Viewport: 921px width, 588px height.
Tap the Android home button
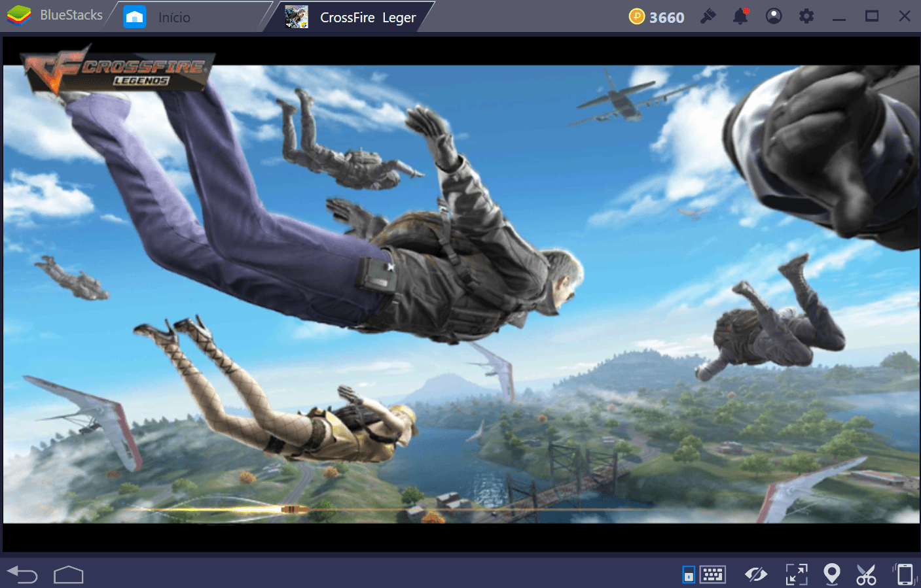click(x=69, y=574)
